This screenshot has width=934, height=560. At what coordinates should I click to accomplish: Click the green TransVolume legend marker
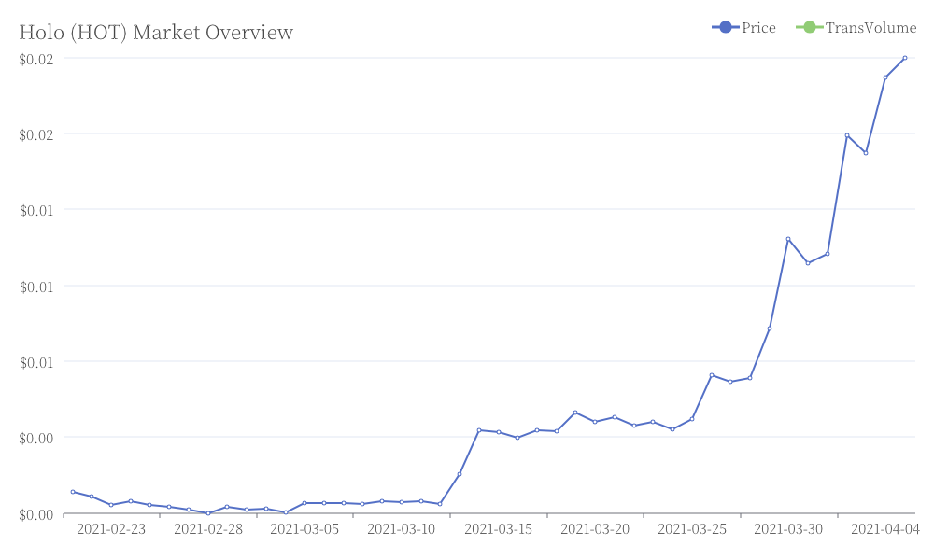(x=810, y=27)
